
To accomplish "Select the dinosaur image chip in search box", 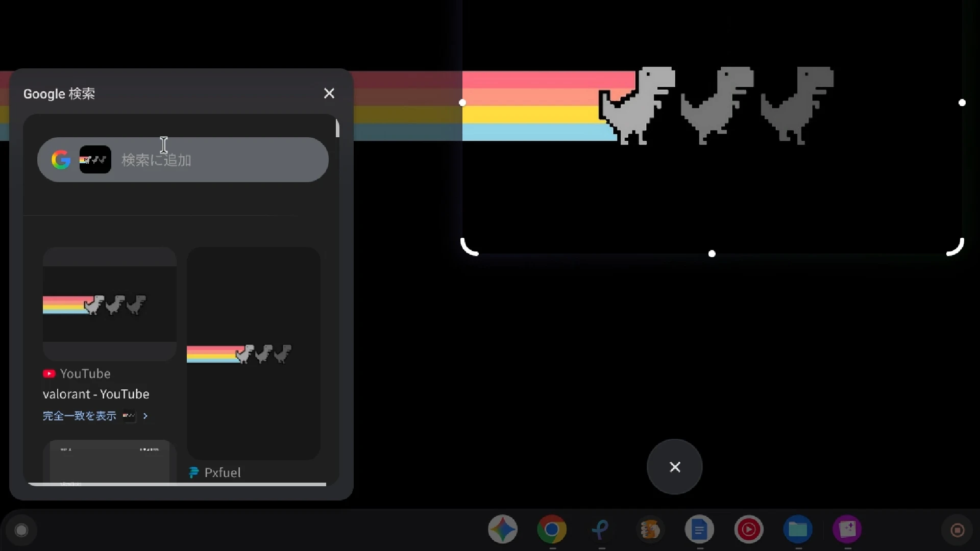I will coord(95,160).
